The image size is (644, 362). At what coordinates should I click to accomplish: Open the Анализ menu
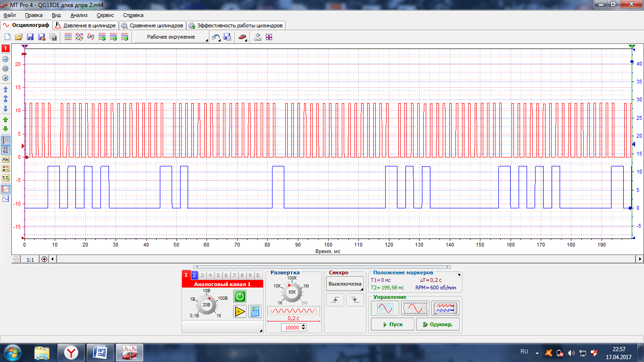[x=79, y=15]
